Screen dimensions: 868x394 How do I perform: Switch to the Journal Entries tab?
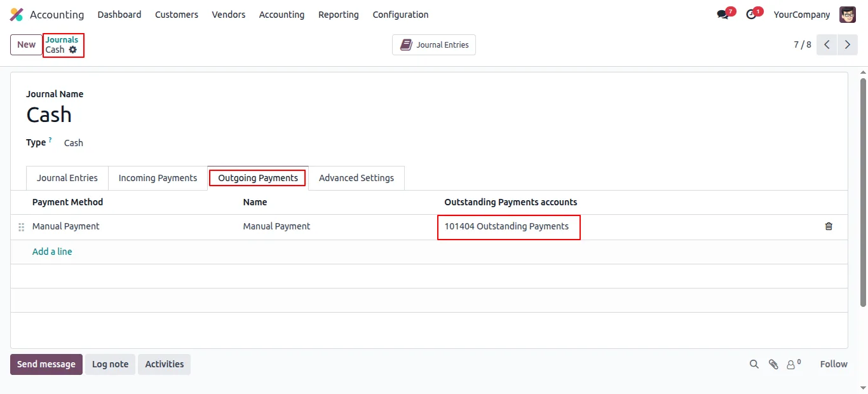click(x=67, y=178)
